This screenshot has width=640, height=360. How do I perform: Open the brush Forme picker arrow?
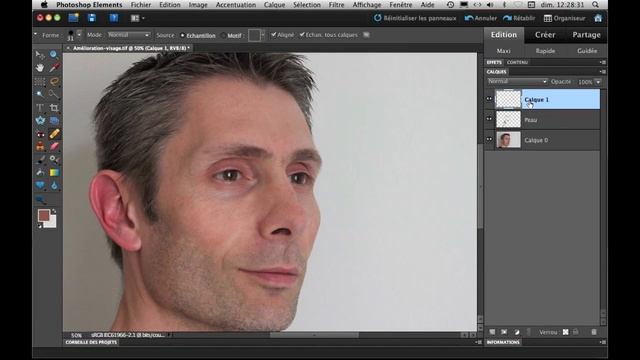79,35
